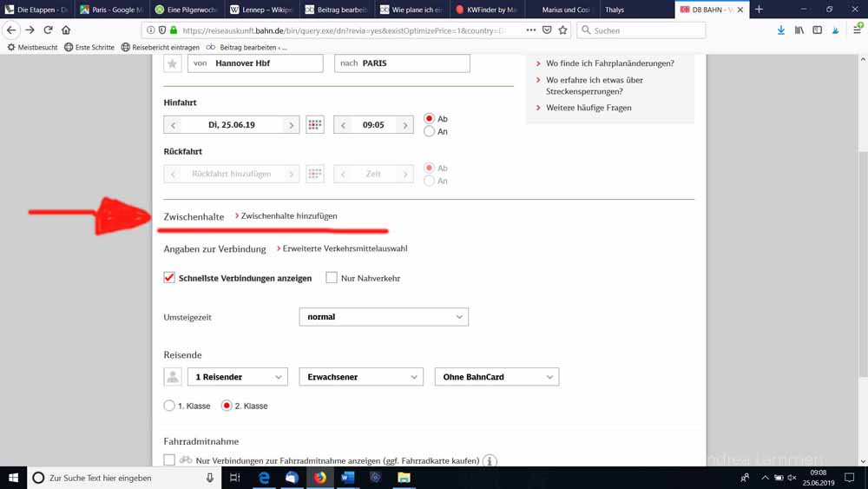Open the Umsteigezeit dropdown set to normal
The width and height of the screenshot is (868, 489).
[384, 317]
